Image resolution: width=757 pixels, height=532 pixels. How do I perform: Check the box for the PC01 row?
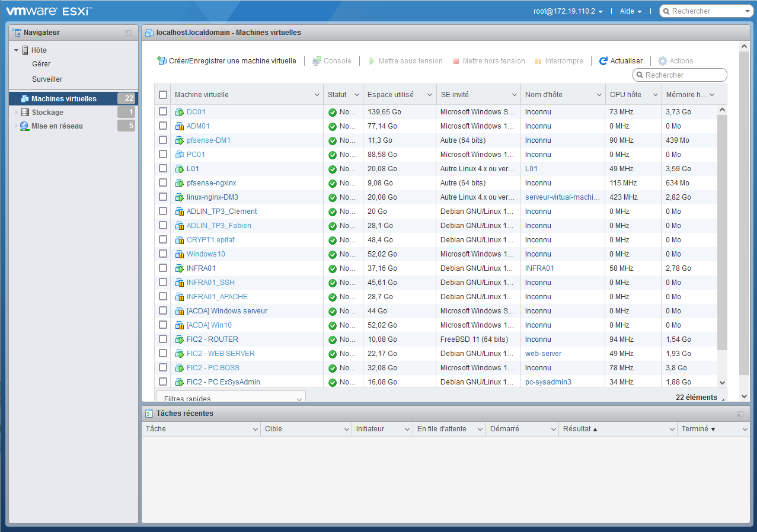163,155
